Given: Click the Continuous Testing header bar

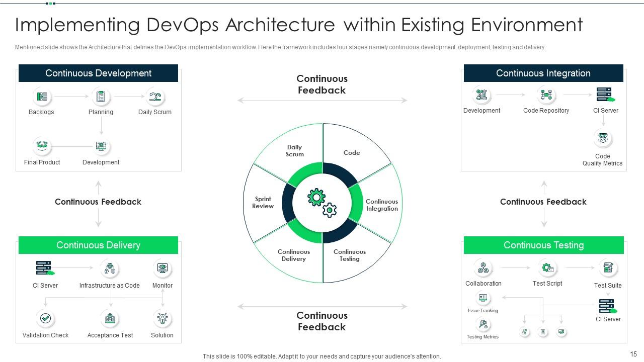Looking at the screenshot, I should (x=543, y=245).
